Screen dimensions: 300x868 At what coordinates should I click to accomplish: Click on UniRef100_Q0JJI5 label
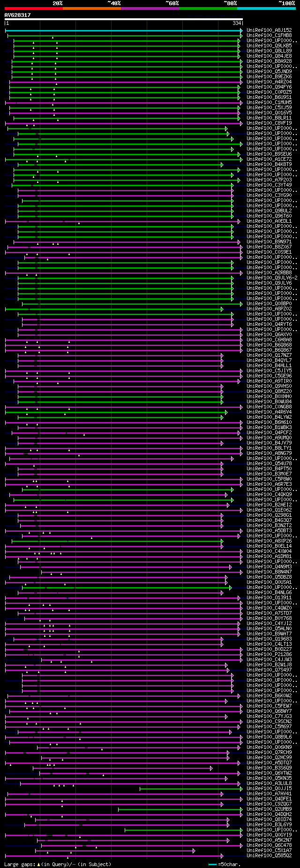[269, 788]
